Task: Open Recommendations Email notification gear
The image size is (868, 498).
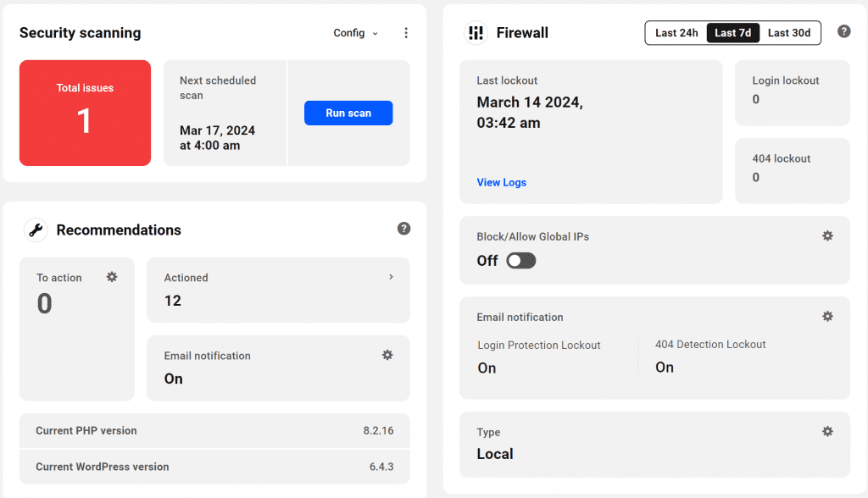Action: (x=387, y=355)
